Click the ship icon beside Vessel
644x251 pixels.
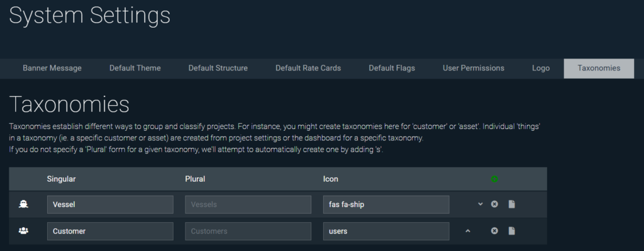[23, 204]
